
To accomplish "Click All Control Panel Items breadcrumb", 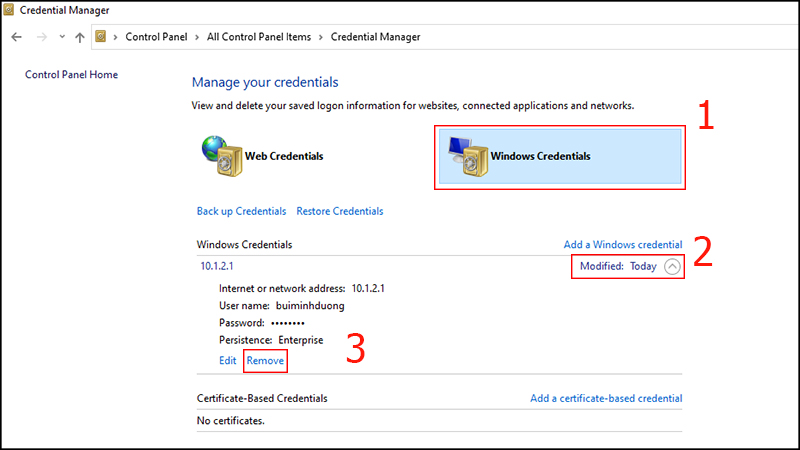I will point(259,37).
